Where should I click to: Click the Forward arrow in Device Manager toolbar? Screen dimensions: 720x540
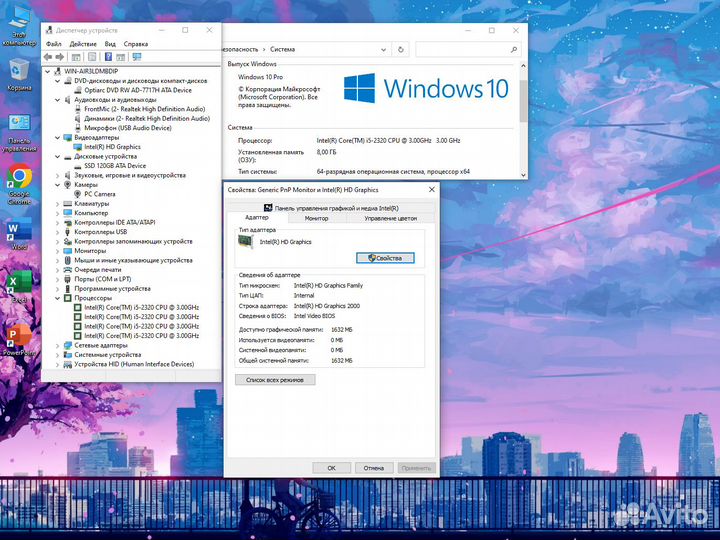tap(60, 57)
